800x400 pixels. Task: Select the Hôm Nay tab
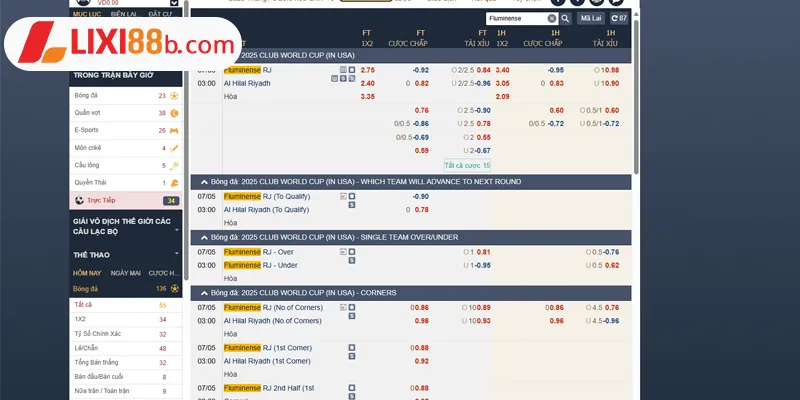[87, 273]
